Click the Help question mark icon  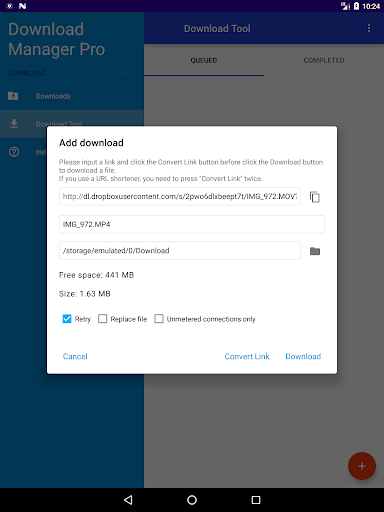click(14, 152)
